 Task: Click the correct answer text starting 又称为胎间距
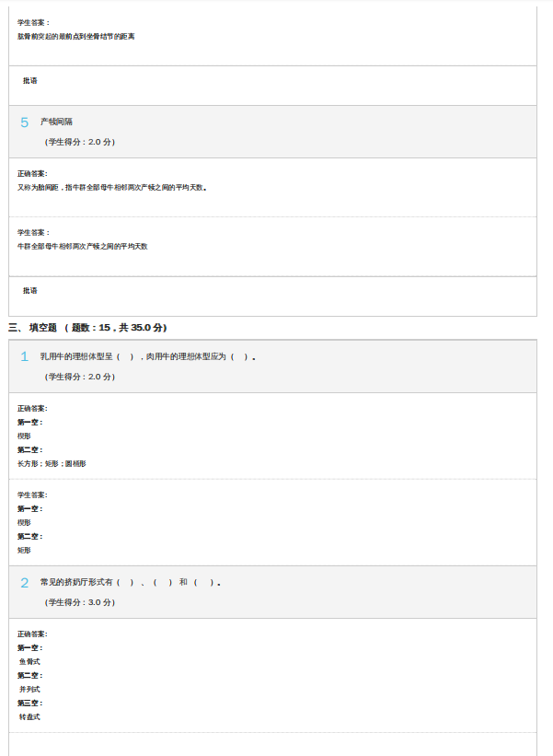(x=112, y=187)
